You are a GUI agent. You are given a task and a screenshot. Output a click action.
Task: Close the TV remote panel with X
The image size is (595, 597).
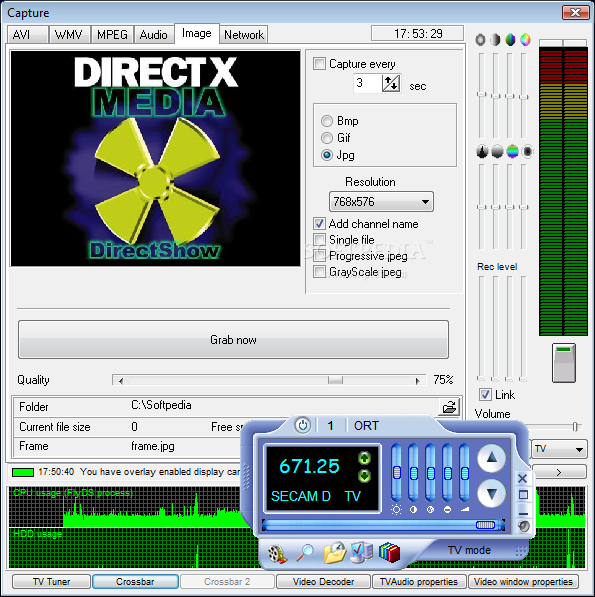tap(523, 478)
